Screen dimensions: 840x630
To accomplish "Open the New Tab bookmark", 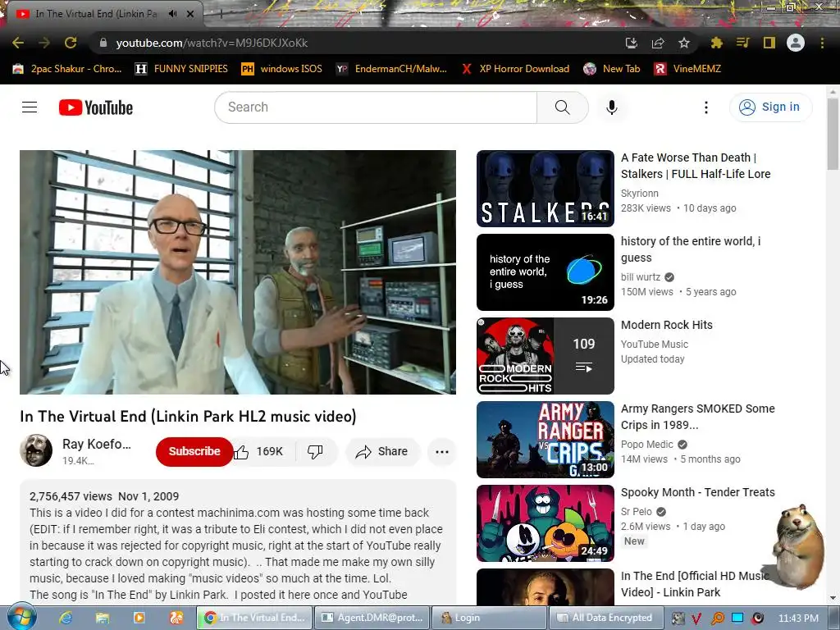I will click(612, 69).
